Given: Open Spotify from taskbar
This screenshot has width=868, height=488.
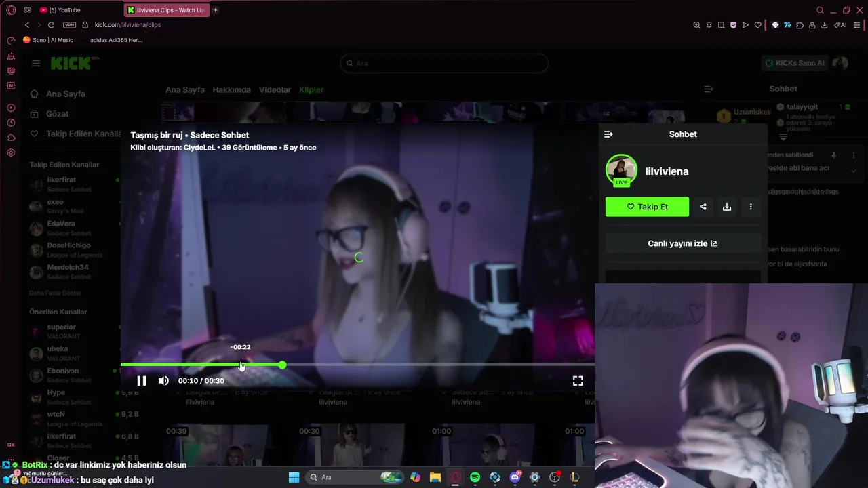Looking at the screenshot, I should click(x=475, y=477).
